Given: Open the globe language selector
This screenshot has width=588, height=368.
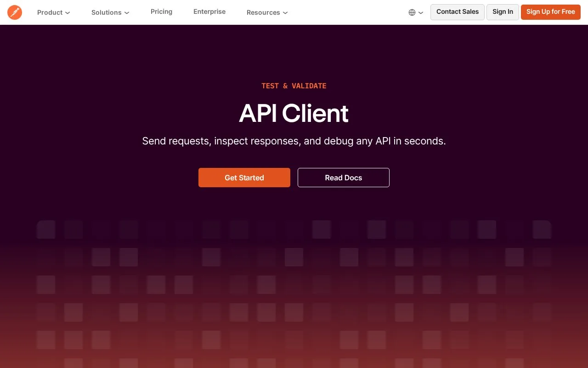Looking at the screenshot, I should (416, 12).
